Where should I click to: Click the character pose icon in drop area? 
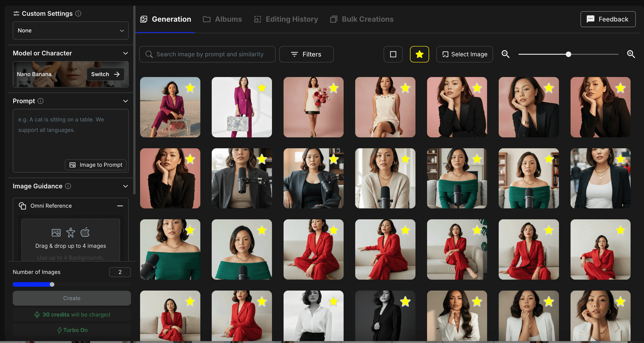coord(71,233)
